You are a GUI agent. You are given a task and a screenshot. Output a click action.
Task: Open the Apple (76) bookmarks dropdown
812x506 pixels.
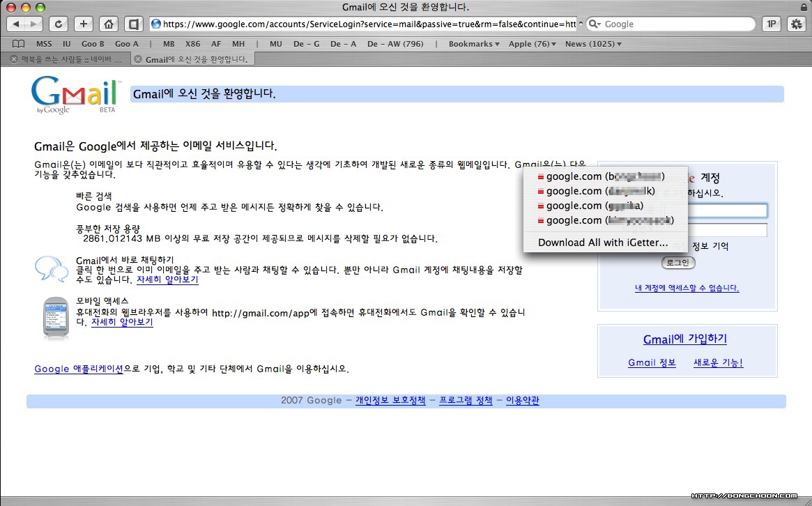tap(532, 44)
